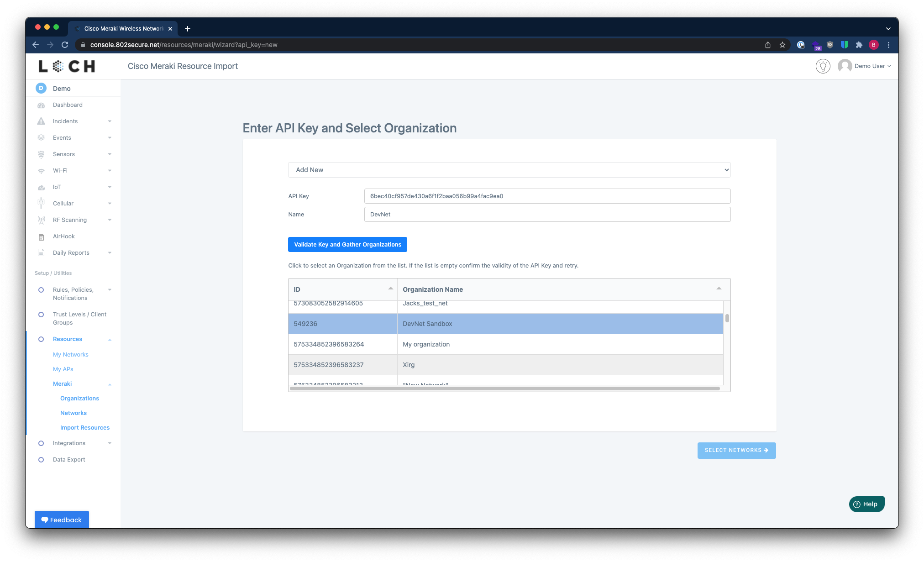Open Meraki Organizations menu item
This screenshot has width=924, height=562.
79,399
